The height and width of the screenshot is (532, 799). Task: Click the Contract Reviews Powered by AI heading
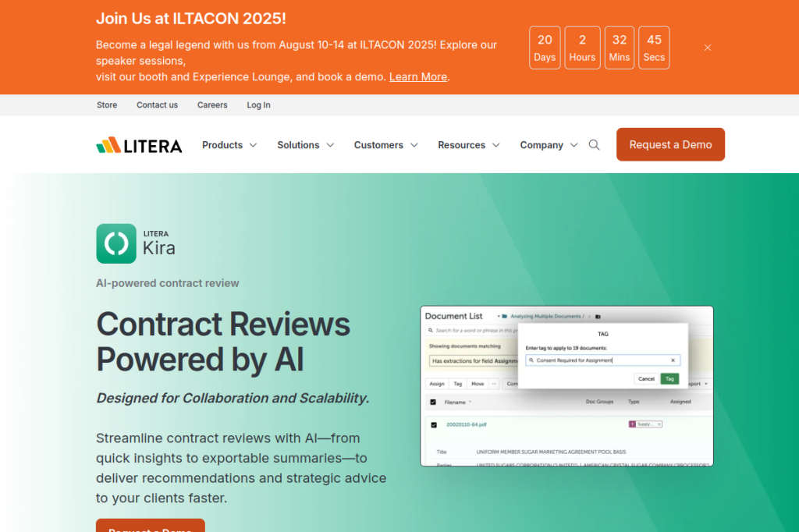coord(223,342)
